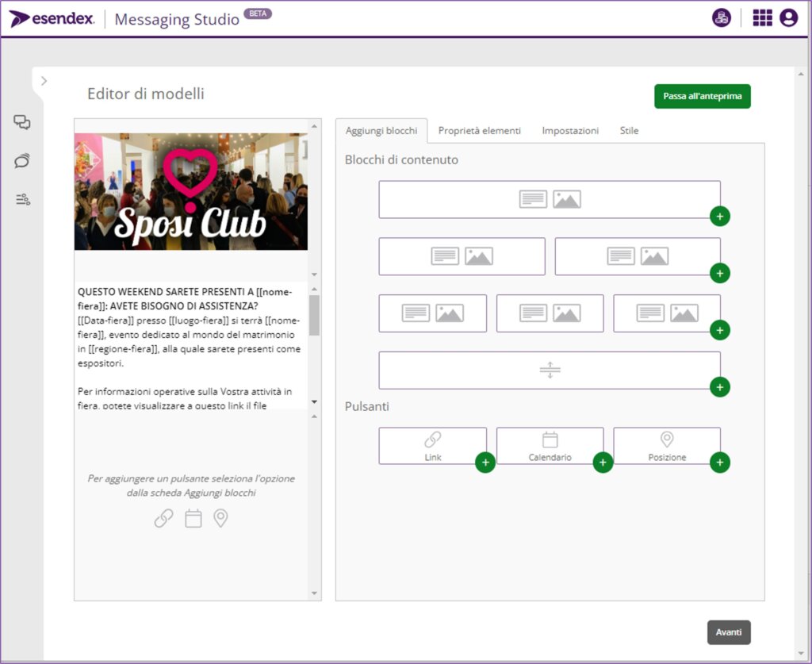Add a Calendario button with plus icon
Viewport: 812px width, 664px height.
[603, 462]
